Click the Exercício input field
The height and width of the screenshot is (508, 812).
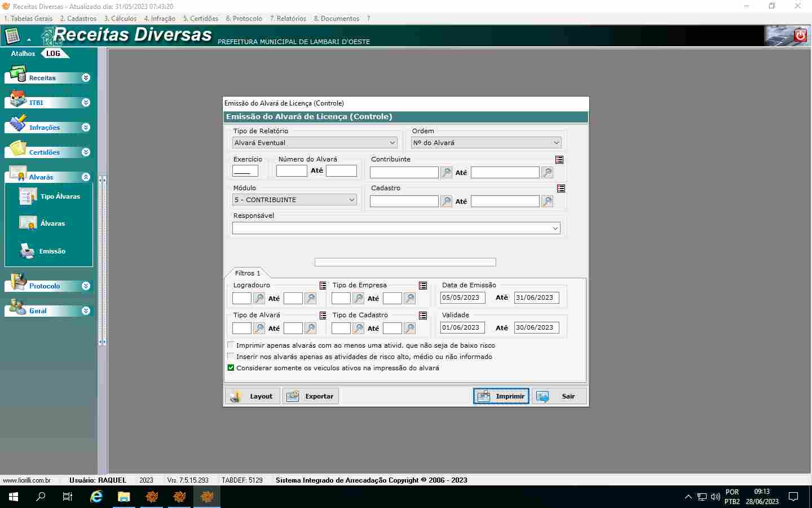click(245, 170)
